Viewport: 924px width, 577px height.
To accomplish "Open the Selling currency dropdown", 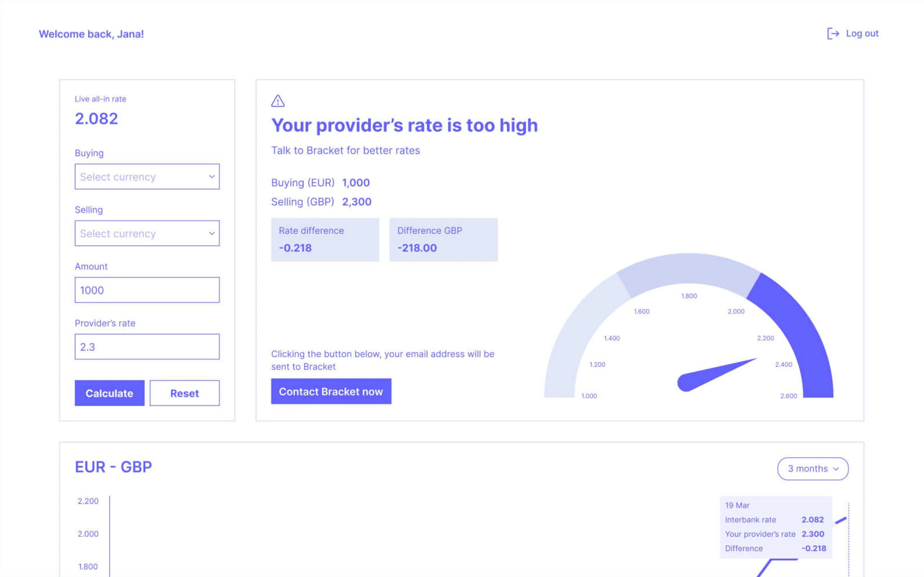I will click(x=146, y=233).
